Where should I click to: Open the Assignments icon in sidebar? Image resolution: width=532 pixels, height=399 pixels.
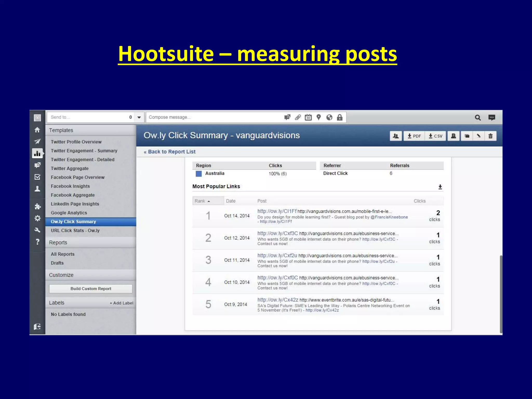click(37, 165)
